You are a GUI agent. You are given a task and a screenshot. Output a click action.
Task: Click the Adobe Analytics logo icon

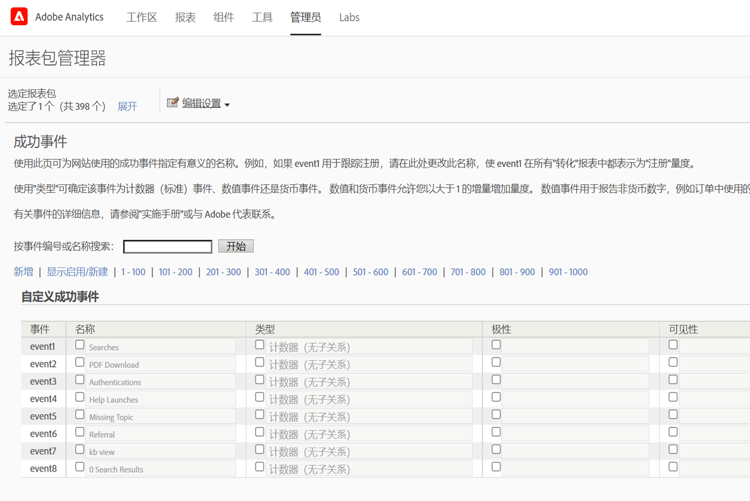(x=19, y=17)
